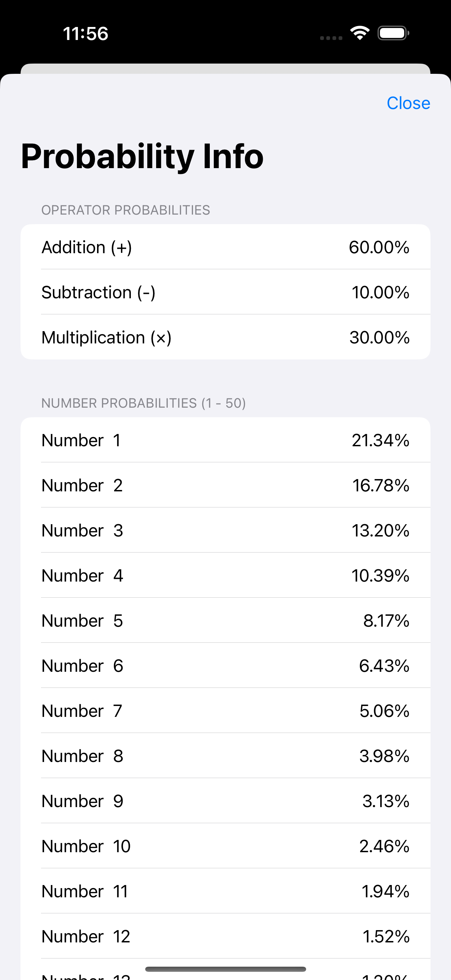This screenshot has height=980, width=451.
Task: Tap the Number 4 row showing 10.39%
Action: point(225,575)
